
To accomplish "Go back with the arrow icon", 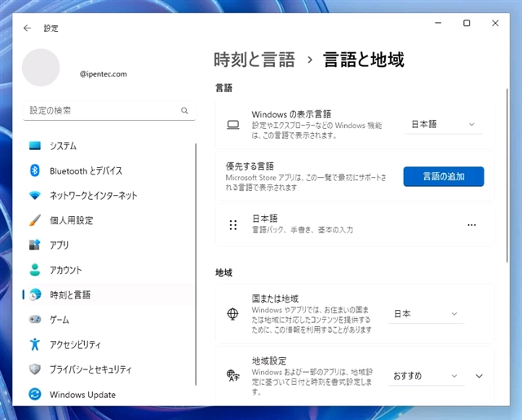I will pyautogui.click(x=27, y=29).
